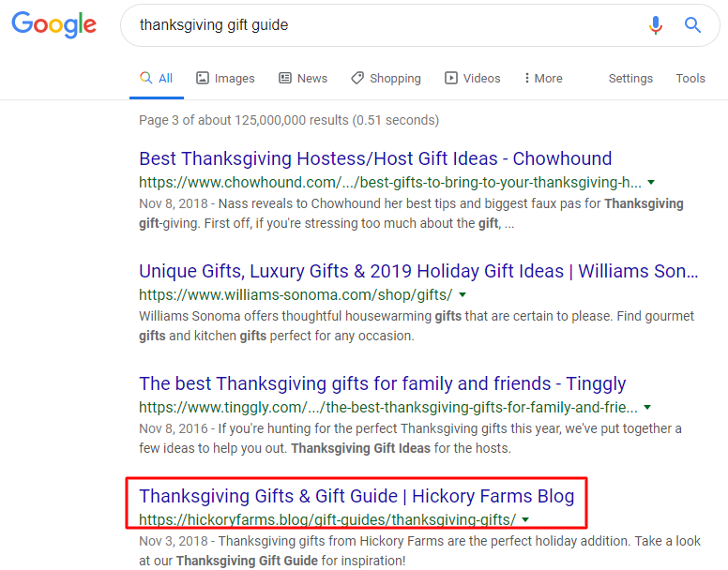Open Williams Sonoma Unique Gifts result
The width and height of the screenshot is (728, 570).
pos(418,271)
